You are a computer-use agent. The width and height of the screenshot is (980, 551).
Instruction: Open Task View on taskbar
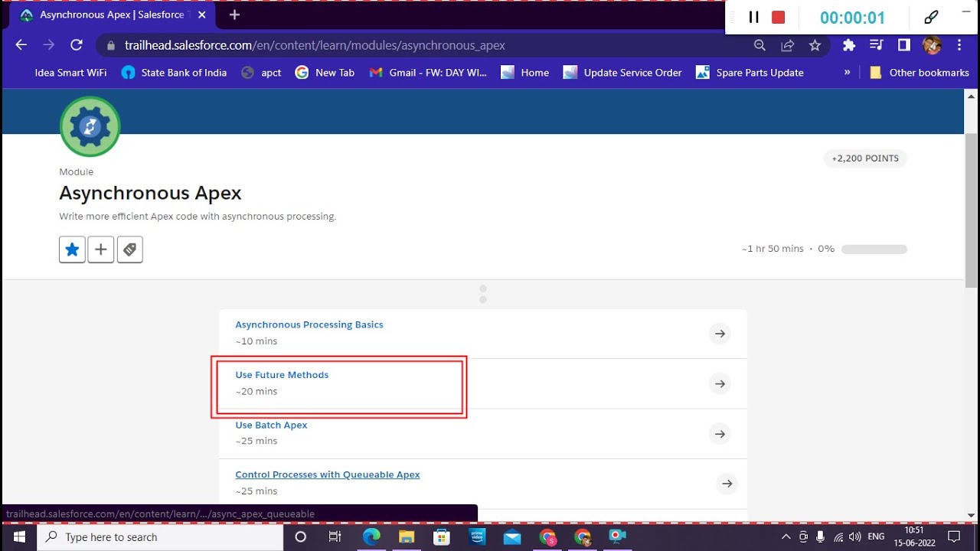click(335, 537)
